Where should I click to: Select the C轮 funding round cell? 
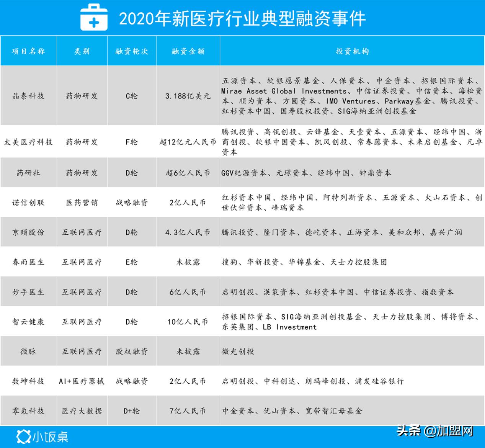[132, 96]
